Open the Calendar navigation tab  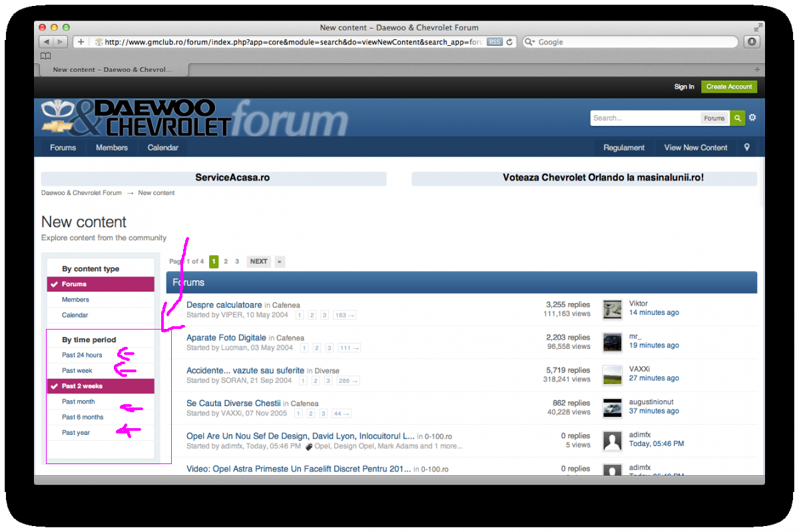162,147
